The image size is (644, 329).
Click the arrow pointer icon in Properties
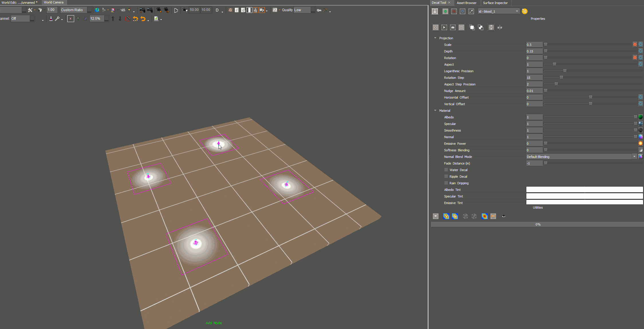tap(444, 28)
